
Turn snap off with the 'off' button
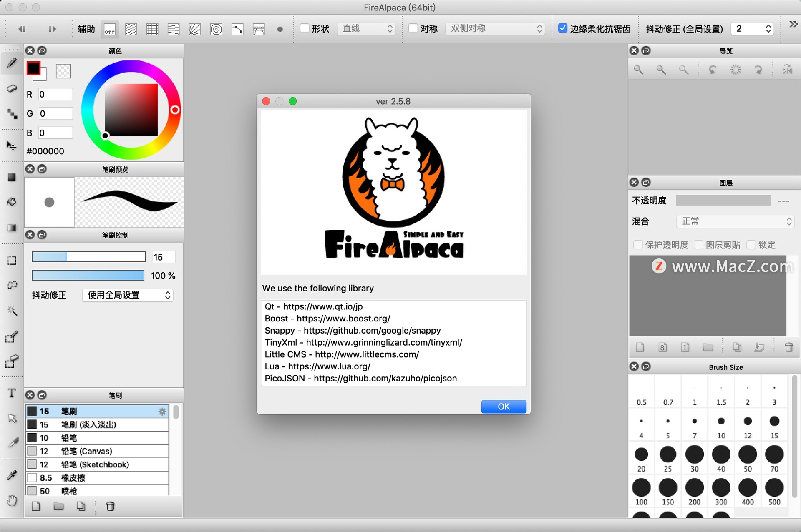click(x=110, y=29)
